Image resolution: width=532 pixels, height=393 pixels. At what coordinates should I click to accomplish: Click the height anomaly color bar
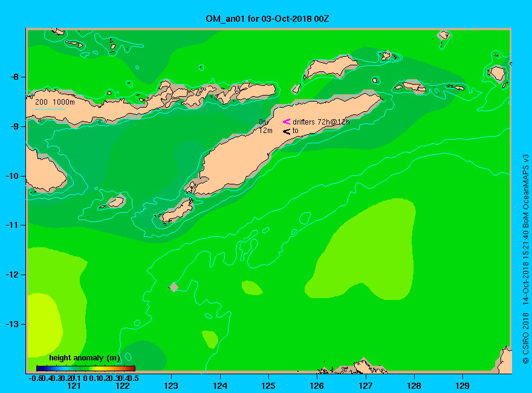[86, 368]
